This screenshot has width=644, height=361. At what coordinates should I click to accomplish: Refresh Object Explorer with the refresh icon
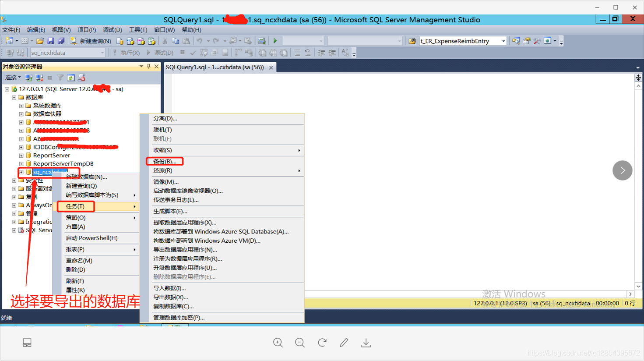click(x=71, y=78)
